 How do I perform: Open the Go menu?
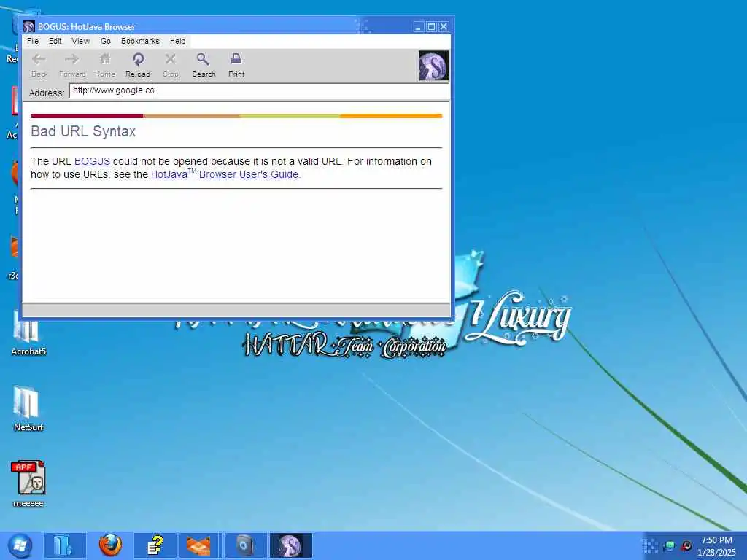[x=106, y=41]
